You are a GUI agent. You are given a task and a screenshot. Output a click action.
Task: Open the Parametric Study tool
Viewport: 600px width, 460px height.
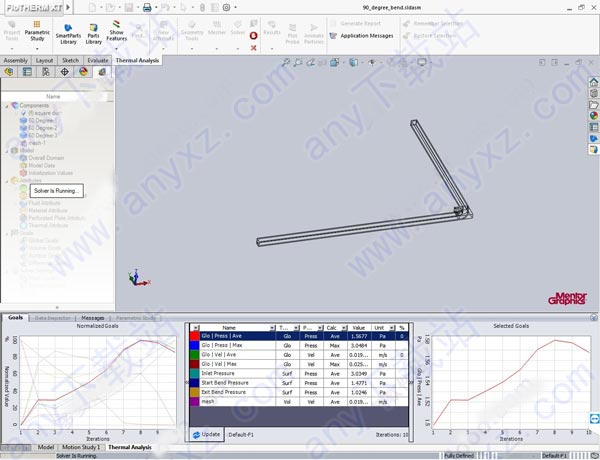pos(37,31)
